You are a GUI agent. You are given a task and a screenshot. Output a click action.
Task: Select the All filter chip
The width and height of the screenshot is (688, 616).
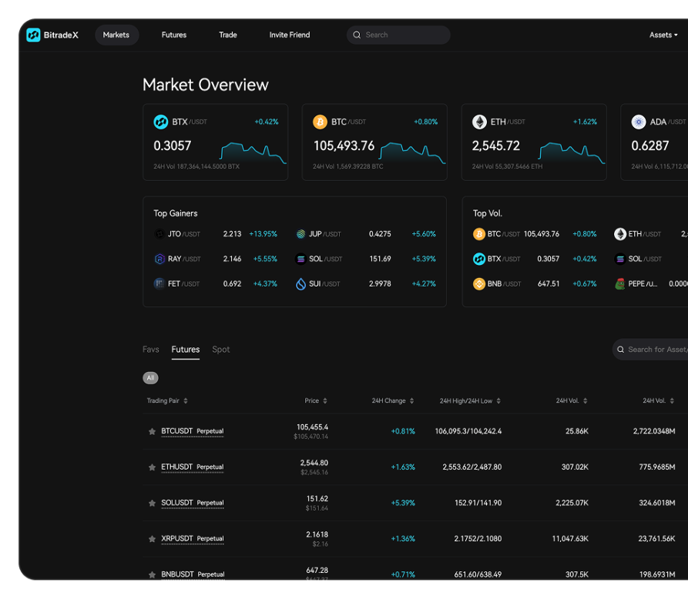coord(151,378)
